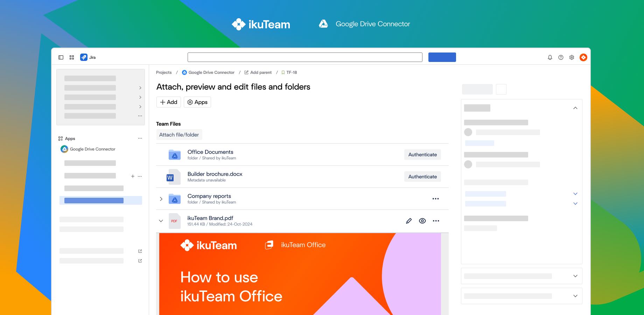Open the first external link icon in sidebar
Viewport: 644px width, 315px height.
coord(140,251)
